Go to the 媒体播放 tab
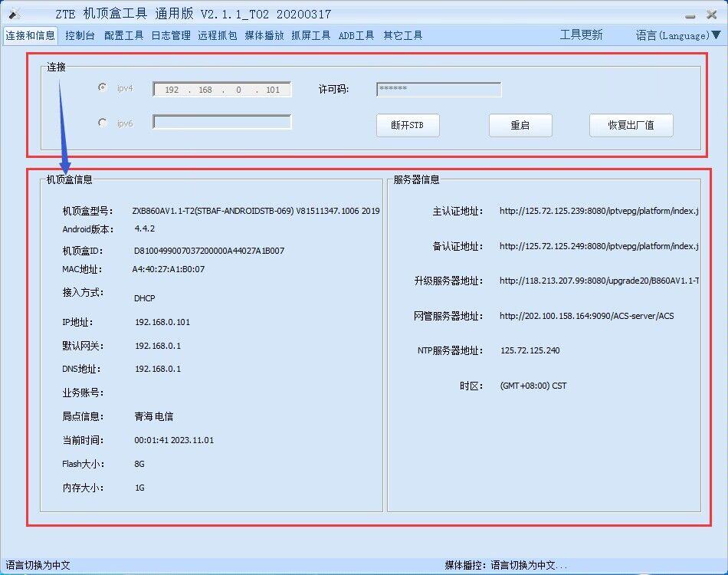Screen dimensions: 728x575 [264, 35]
